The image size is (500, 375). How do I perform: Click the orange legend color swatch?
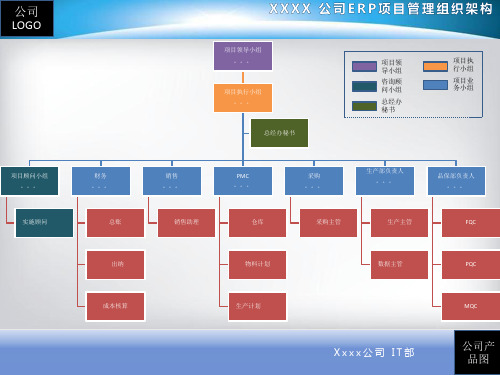pyautogui.click(x=435, y=66)
